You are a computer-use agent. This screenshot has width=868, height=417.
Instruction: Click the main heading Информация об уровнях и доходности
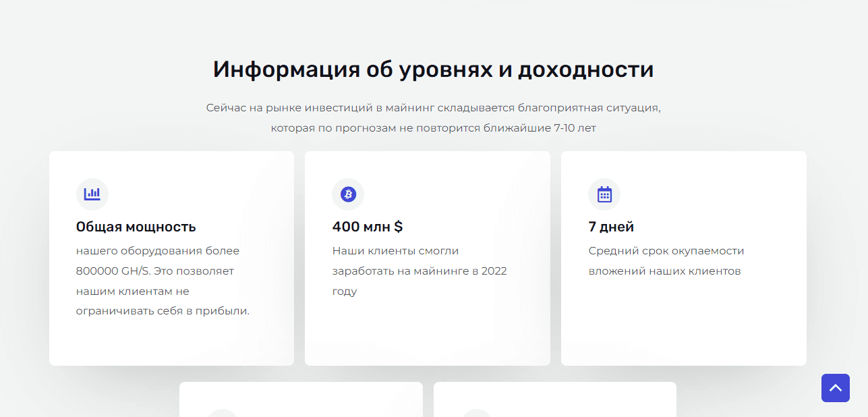coord(433,69)
